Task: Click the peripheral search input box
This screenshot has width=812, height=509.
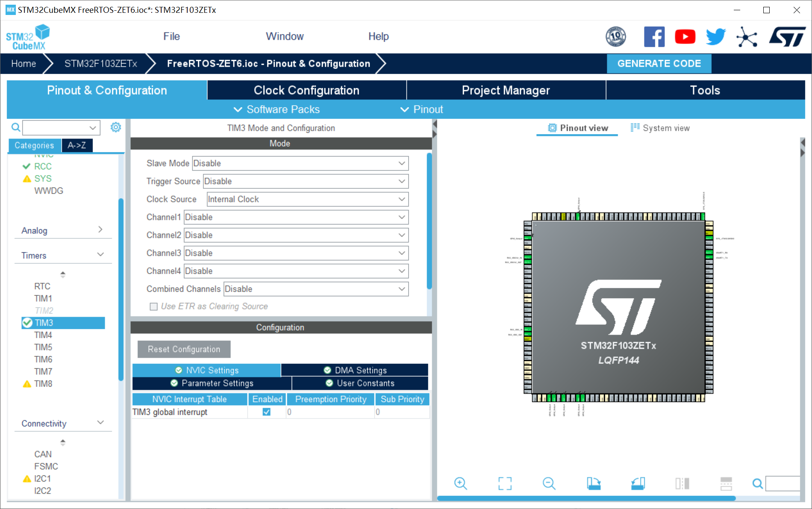Action: click(x=61, y=127)
